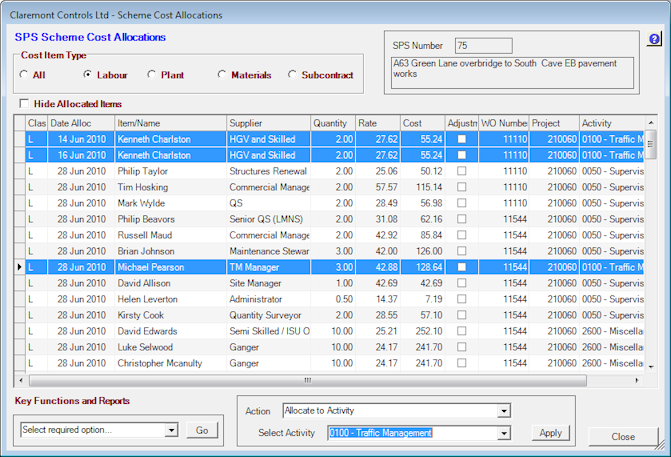Viewport: 671px width, 457px height.
Task: Sort by the Quantity column header
Action: click(333, 123)
